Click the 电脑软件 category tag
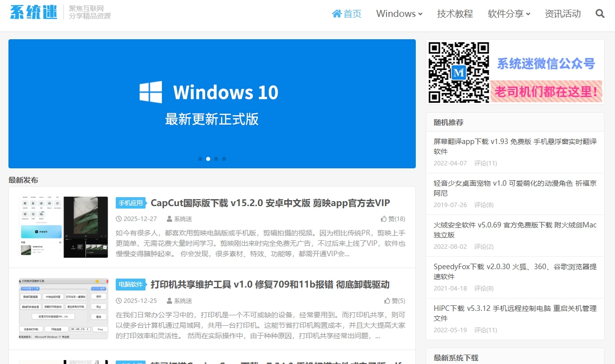The image size is (615, 364). [x=131, y=285]
